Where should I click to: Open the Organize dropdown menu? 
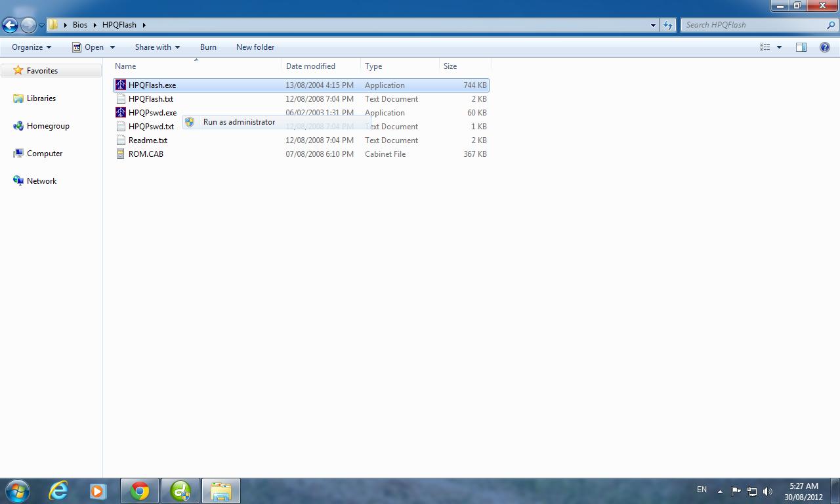tap(31, 47)
